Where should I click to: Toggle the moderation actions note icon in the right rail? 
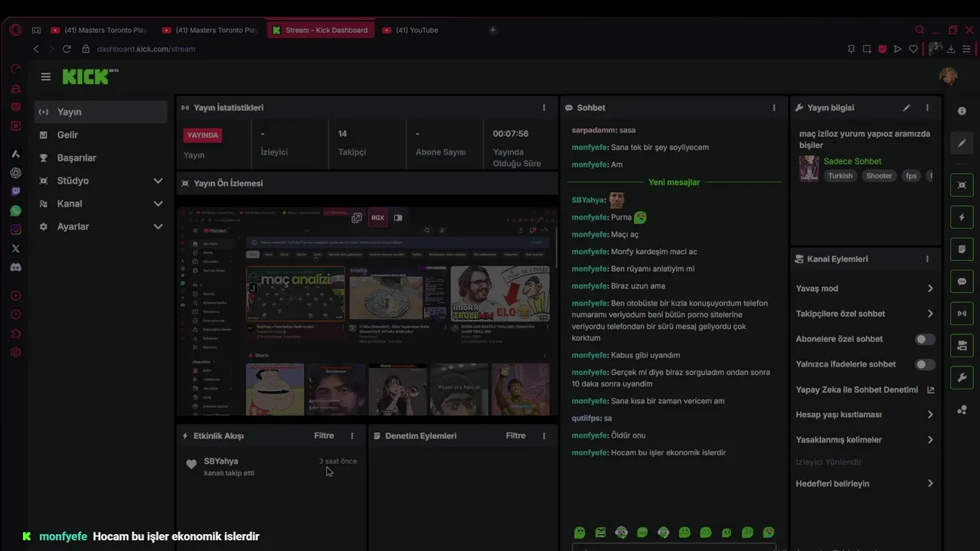click(962, 249)
